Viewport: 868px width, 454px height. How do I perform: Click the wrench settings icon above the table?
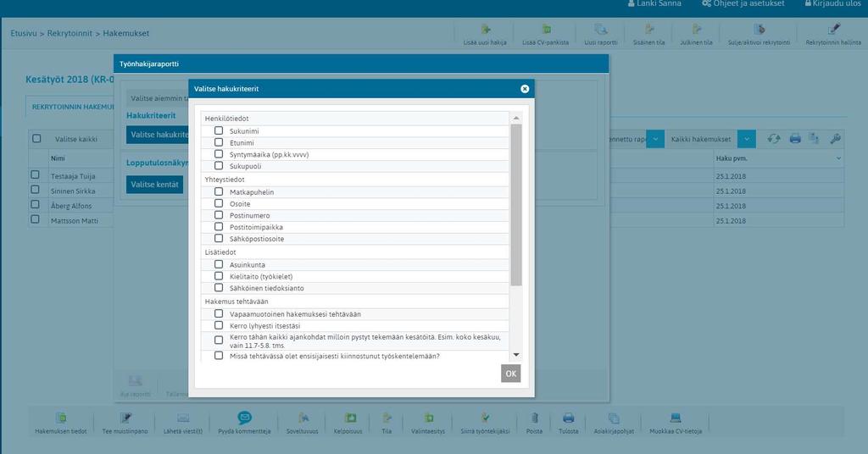pyautogui.click(x=835, y=139)
